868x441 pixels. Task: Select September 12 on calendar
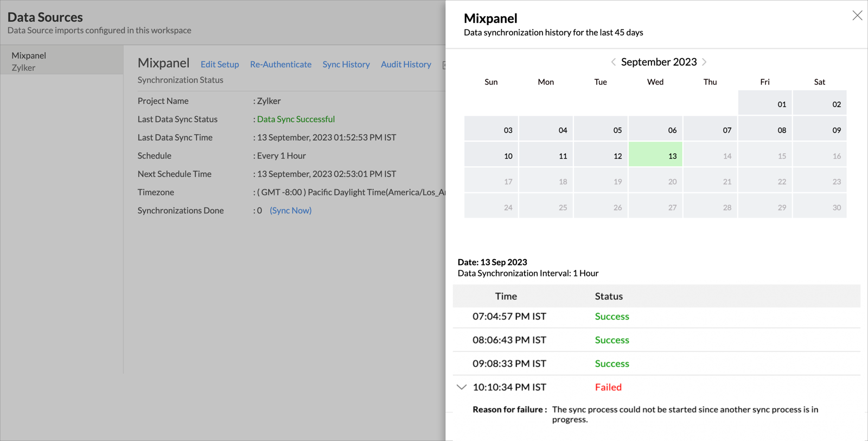click(x=601, y=154)
